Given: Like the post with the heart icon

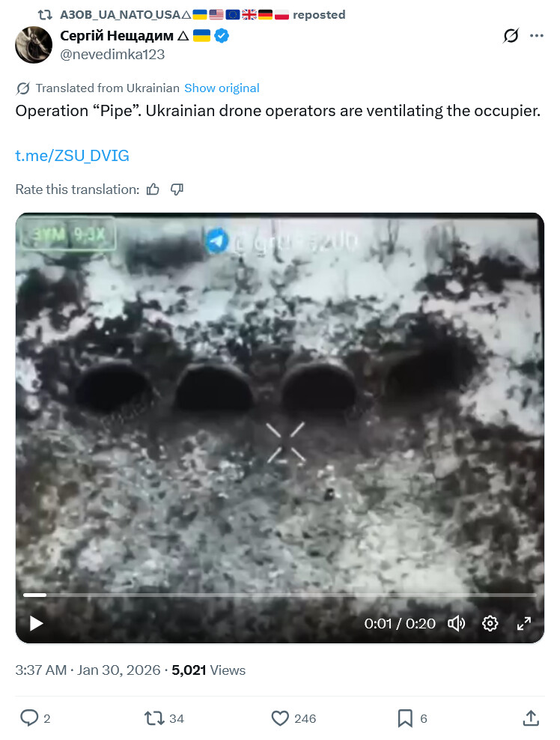Looking at the screenshot, I should tap(280, 718).
